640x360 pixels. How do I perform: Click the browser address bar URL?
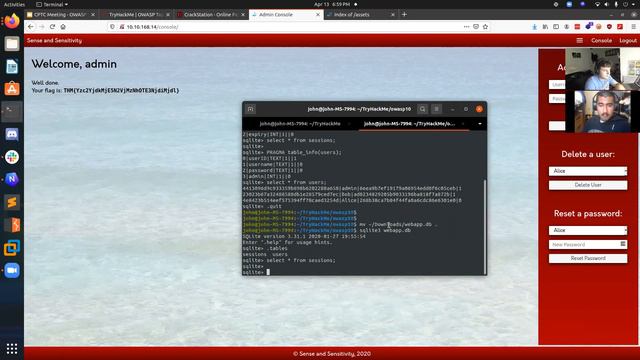coord(152,27)
